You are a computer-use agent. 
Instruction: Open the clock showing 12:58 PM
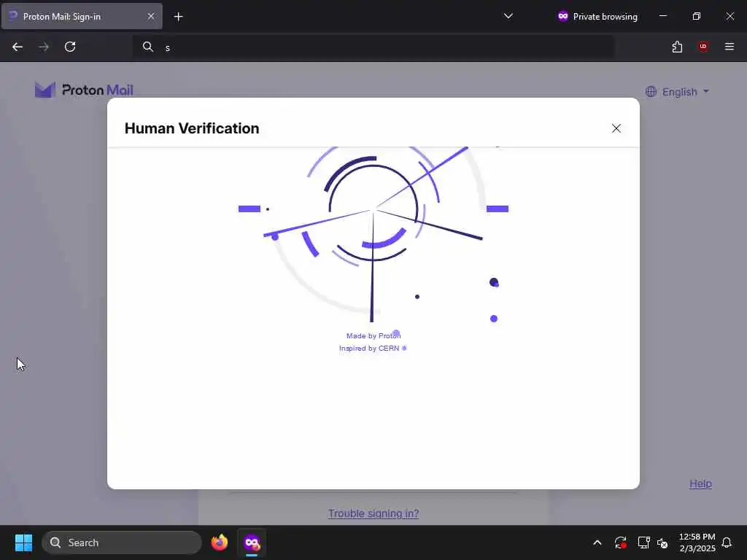click(697, 542)
